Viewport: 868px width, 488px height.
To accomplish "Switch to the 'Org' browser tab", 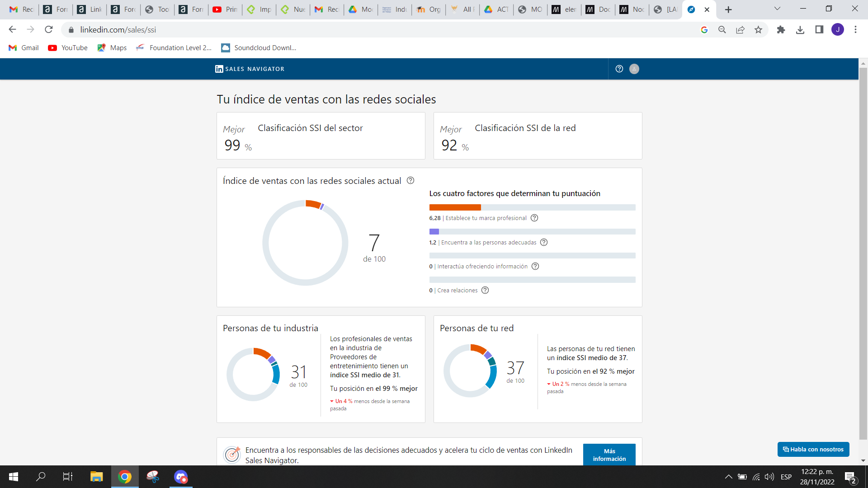I will click(429, 9).
